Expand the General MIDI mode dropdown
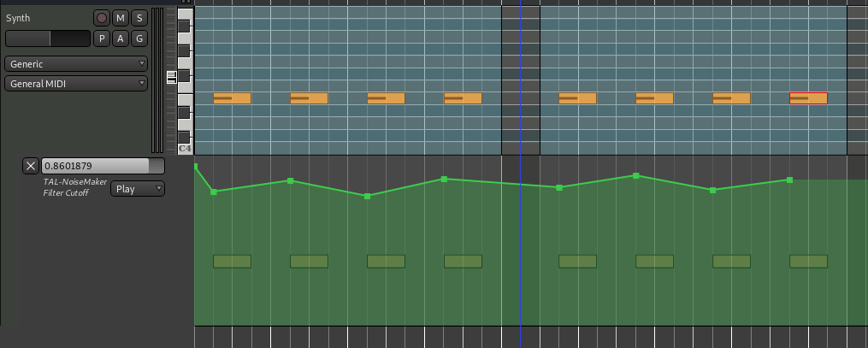Screen dimensions: 868x348 75,84
